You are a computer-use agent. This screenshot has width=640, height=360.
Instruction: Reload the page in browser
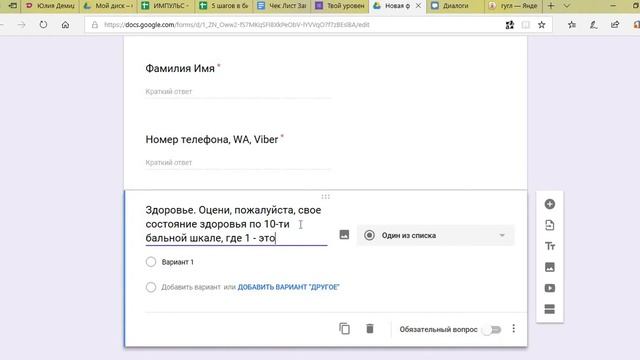43,24
